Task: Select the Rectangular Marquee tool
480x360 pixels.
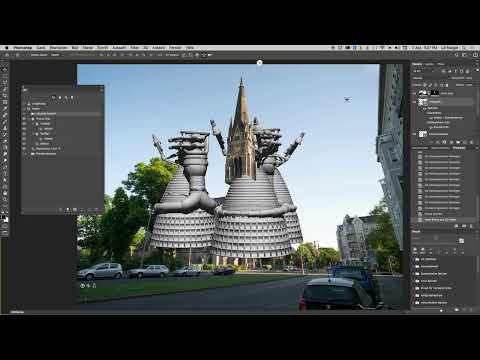Action: [x=5, y=76]
